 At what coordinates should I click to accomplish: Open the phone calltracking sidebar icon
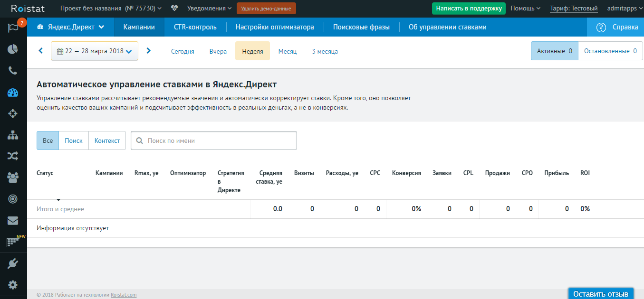[13, 71]
